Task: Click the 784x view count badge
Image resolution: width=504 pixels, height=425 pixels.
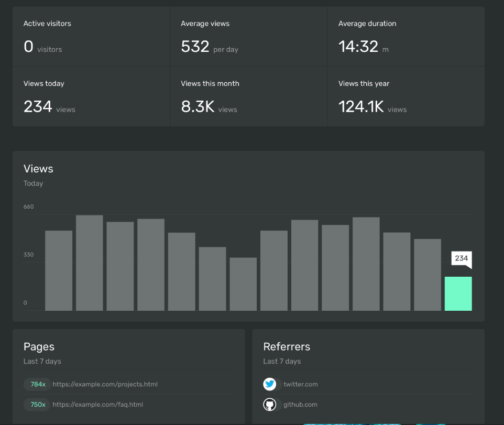Action: pyautogui.click(x=37, y=384)
